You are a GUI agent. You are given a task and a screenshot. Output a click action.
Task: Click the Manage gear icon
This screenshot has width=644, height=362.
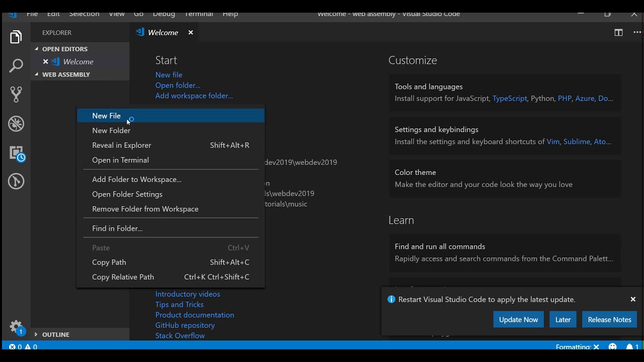click(x=16, y=327)
